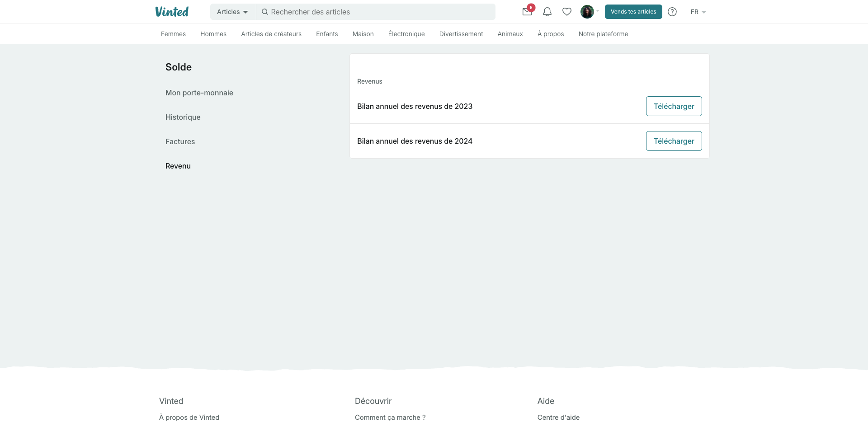The width and height of the screenshot is (868, 422).
Task: Open the À propos menu
Action: pos(551,34)
